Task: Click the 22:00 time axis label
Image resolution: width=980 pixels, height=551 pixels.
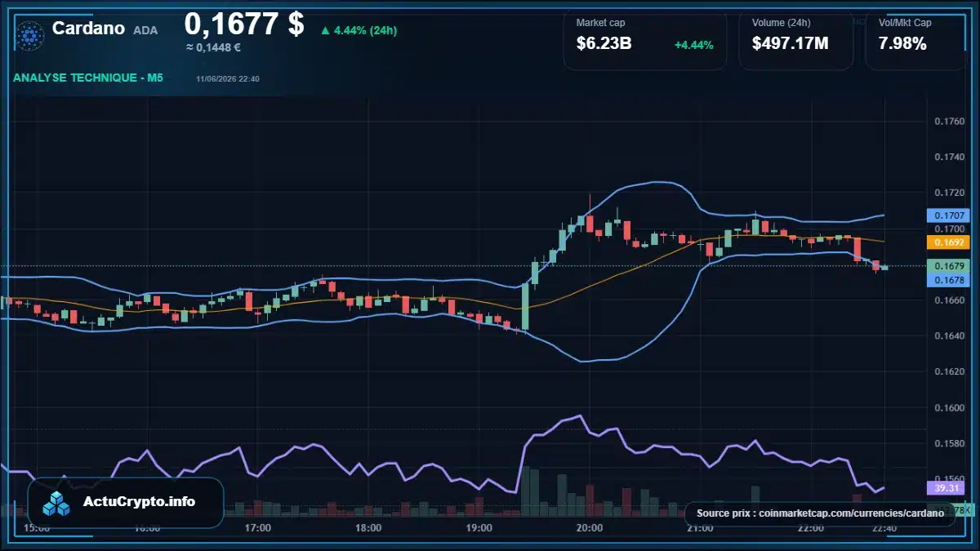Action: (x=811, y=528)
